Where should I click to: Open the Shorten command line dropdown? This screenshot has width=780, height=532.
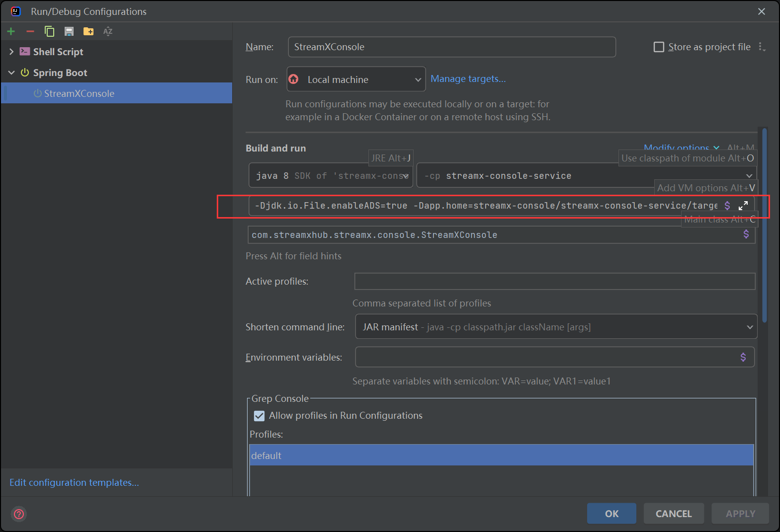coord(556,327)
